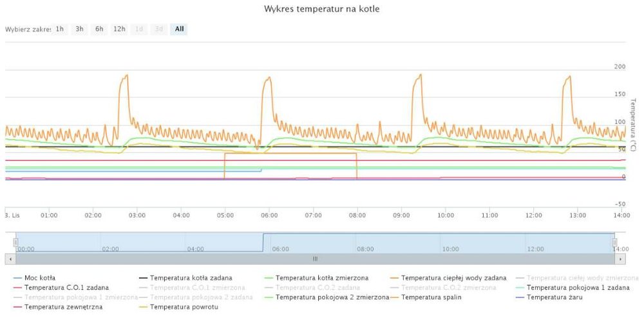644x322 pixels.
Task: Select the 1h range button
Action: [x=60, y=29]
